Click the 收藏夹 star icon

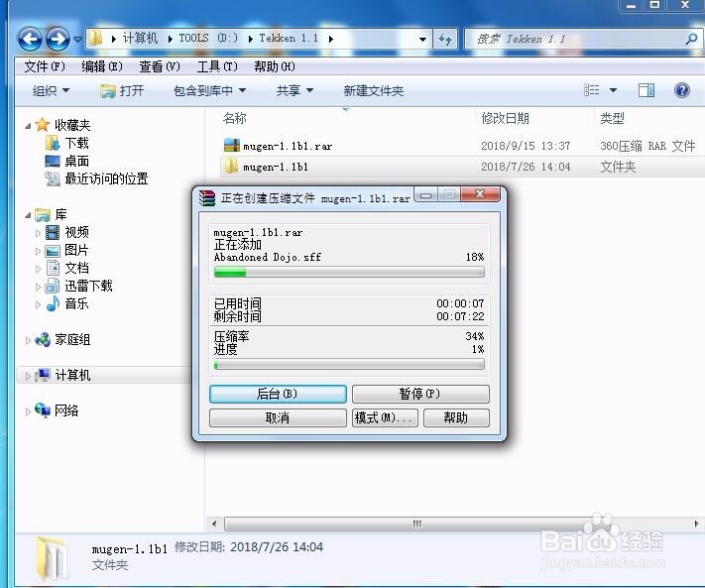click(x=42, y=125)
